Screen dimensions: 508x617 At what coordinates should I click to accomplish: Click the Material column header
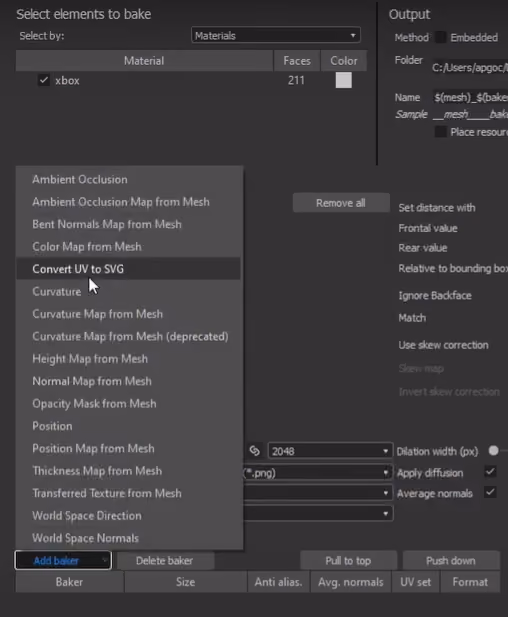click(x=144, y=61)
